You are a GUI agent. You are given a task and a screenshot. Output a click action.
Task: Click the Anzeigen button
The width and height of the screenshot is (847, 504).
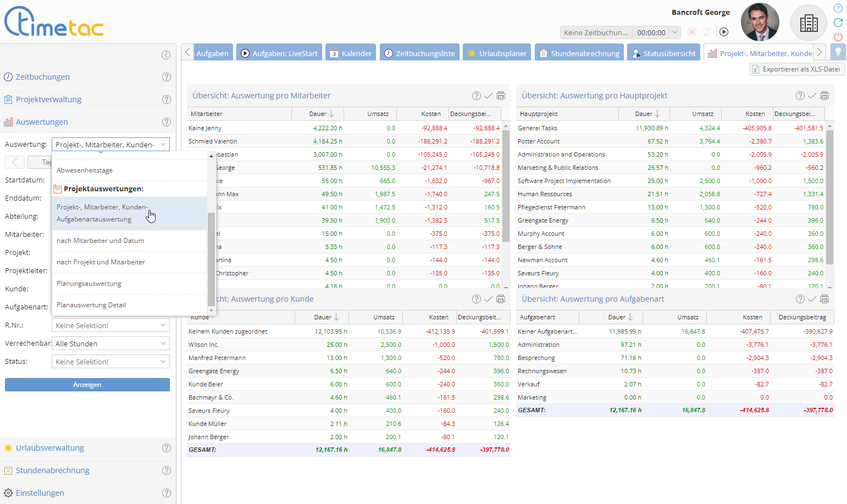pyautogui.click(x=87, y=385)
